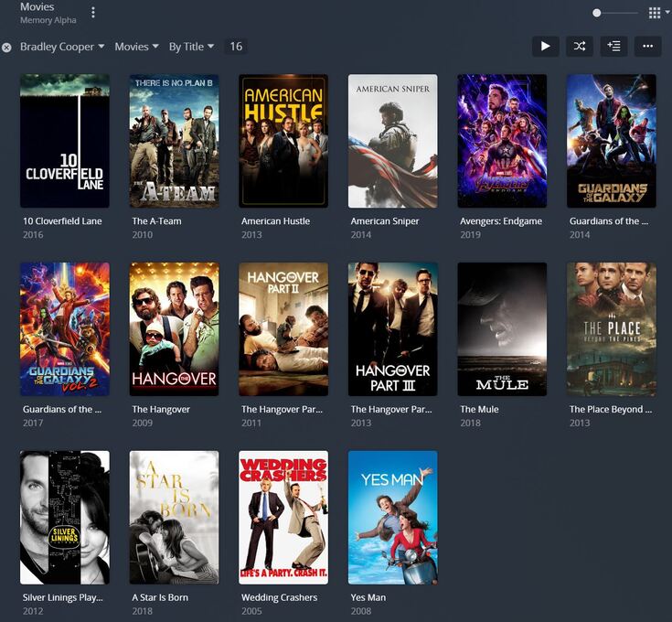Click The Place Beyond title text
672x622 pixels.
tap(611, 410)
